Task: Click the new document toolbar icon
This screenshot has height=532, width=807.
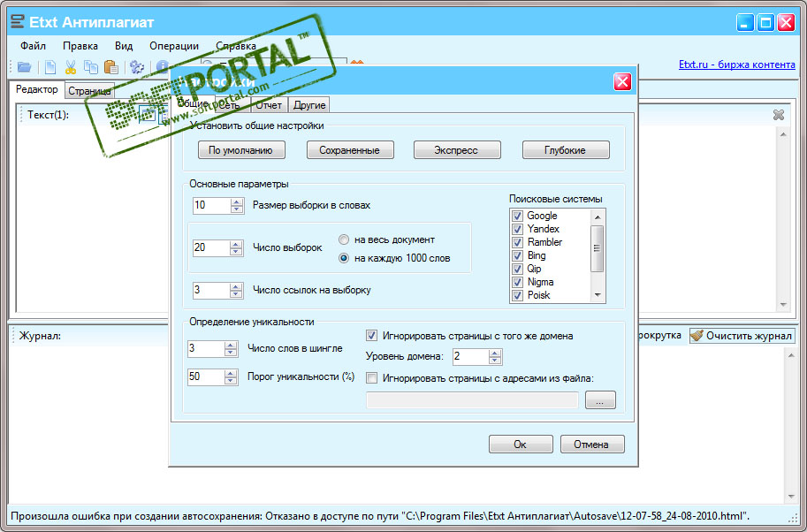Action: pos(50,67)
